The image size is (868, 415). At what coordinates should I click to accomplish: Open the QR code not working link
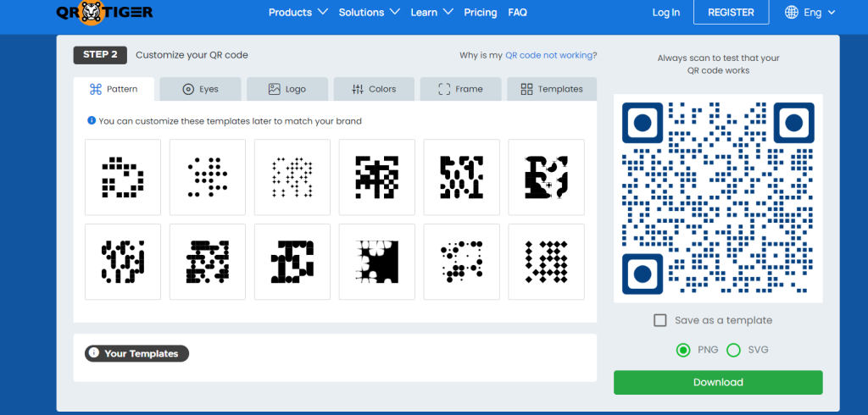coord(549,55)
